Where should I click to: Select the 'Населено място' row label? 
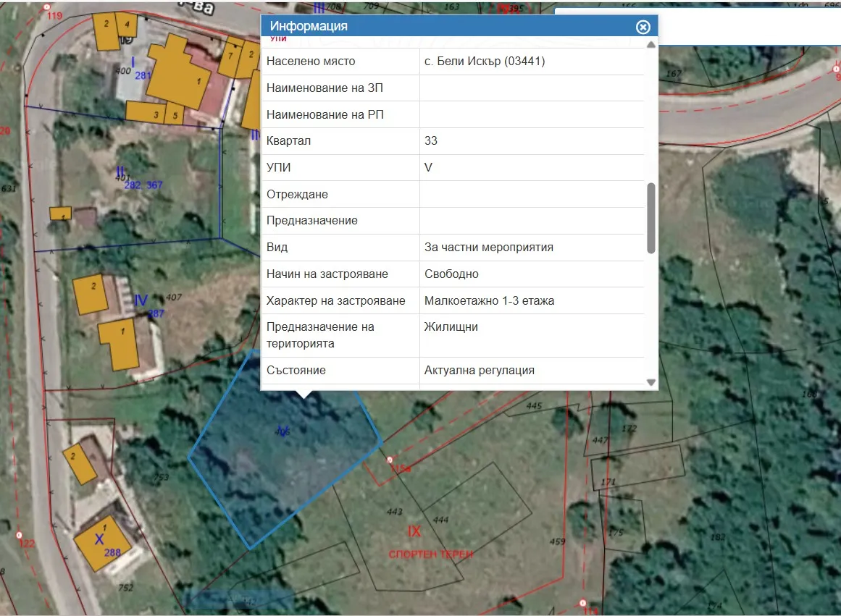tap(311, 61)
